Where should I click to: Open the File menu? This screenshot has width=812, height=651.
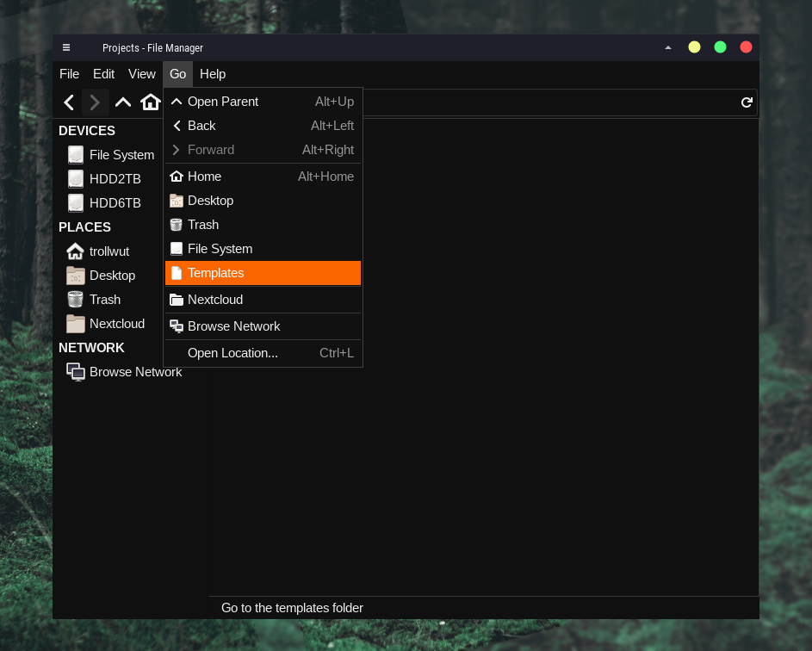tap(69, 74)
